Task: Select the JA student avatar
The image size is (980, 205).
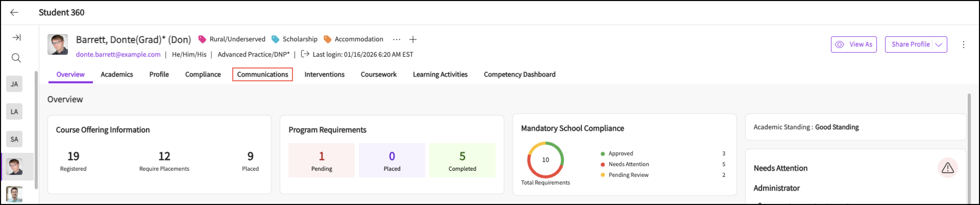Action: (15, 84)
